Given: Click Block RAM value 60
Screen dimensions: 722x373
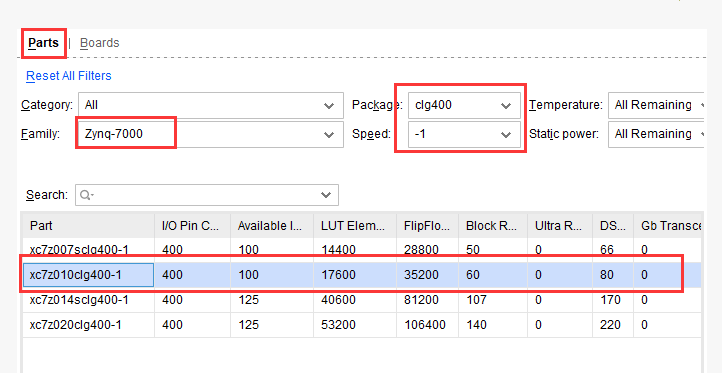Looking at the screenshot, I should 473,275.
